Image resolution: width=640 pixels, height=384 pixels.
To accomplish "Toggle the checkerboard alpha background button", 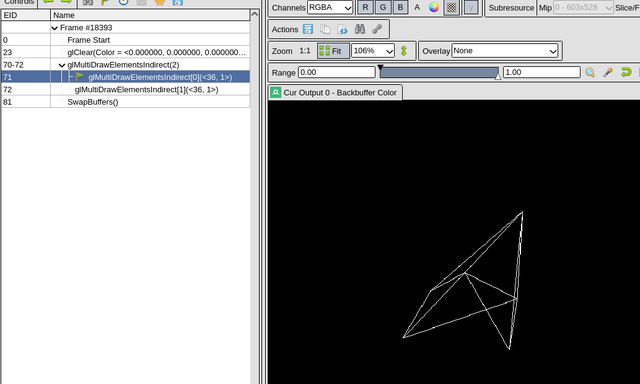I will coord(451,7).
